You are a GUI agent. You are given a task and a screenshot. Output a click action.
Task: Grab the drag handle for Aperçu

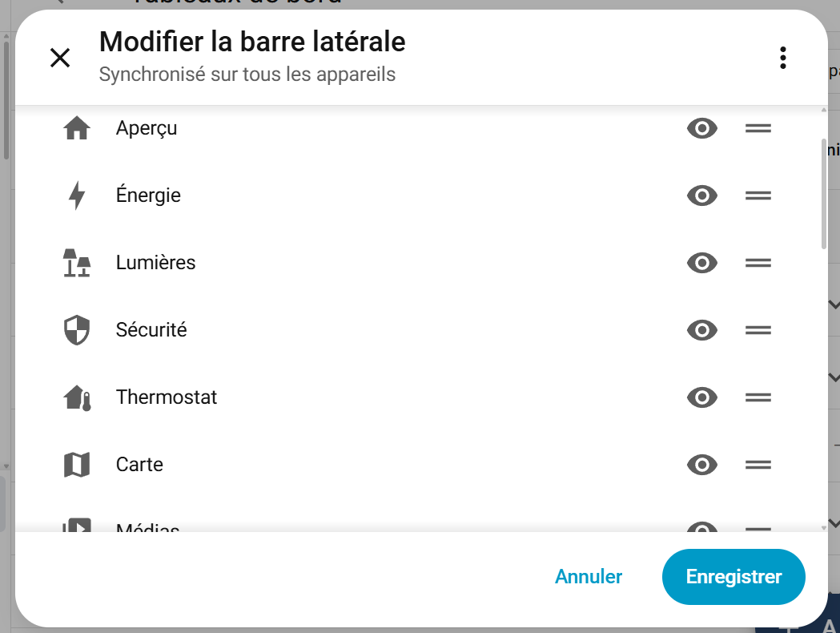[x=758, y=128]
